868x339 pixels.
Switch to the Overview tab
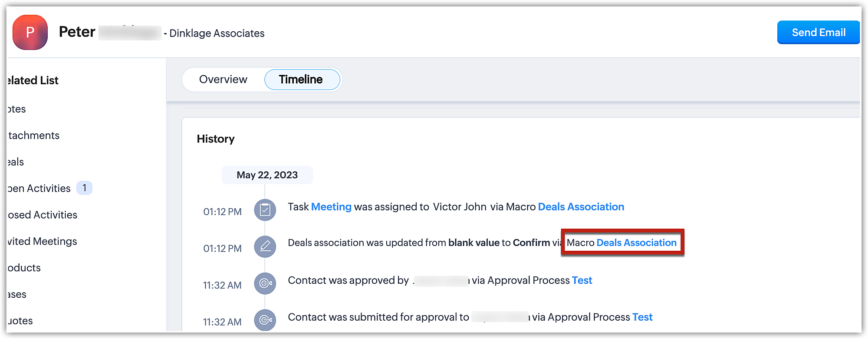[x=223, y=80]
